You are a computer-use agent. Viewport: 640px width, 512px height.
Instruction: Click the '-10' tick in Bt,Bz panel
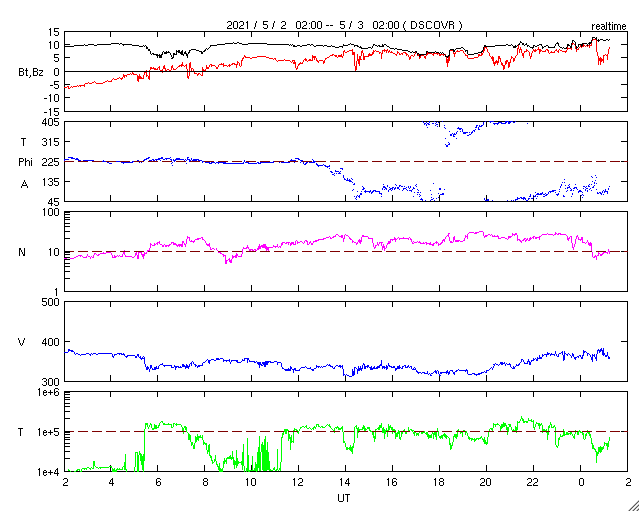point(51,98)
